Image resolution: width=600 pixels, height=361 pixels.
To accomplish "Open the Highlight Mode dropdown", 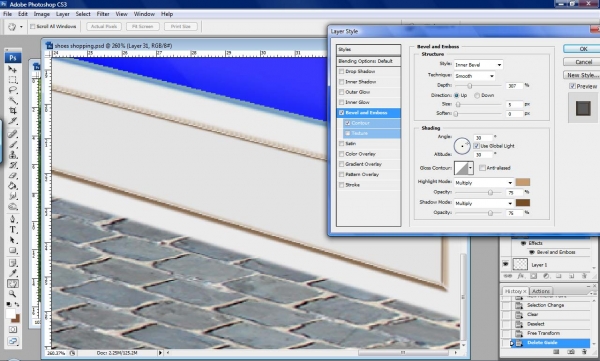I will pos(484,183).
